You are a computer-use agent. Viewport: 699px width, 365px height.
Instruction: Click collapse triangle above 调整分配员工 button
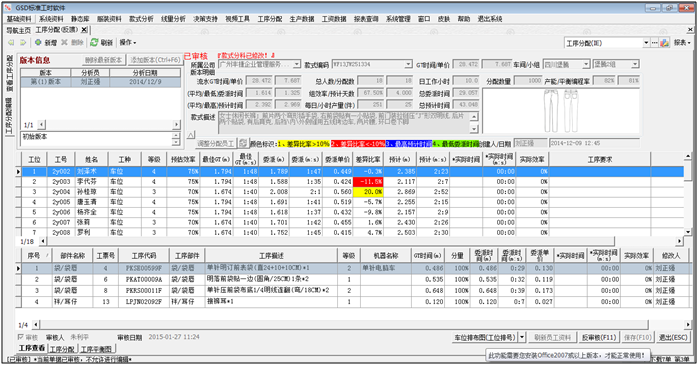pos(191,135)
